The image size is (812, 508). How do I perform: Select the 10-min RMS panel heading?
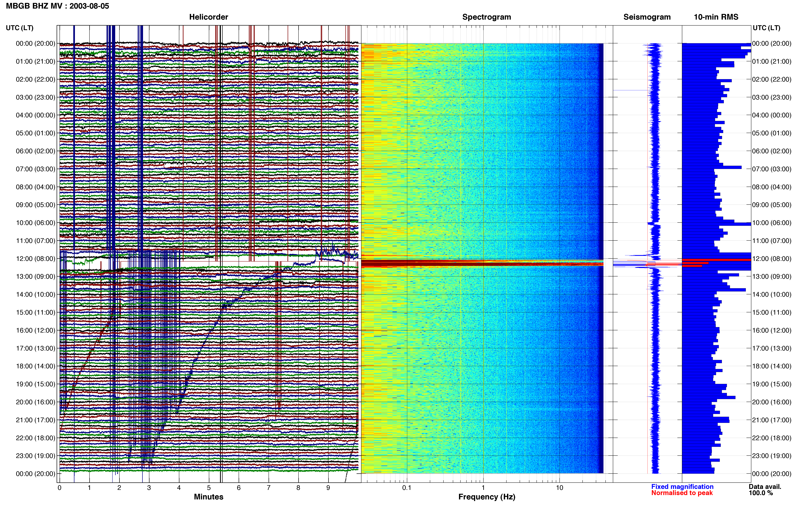(716, 17)
